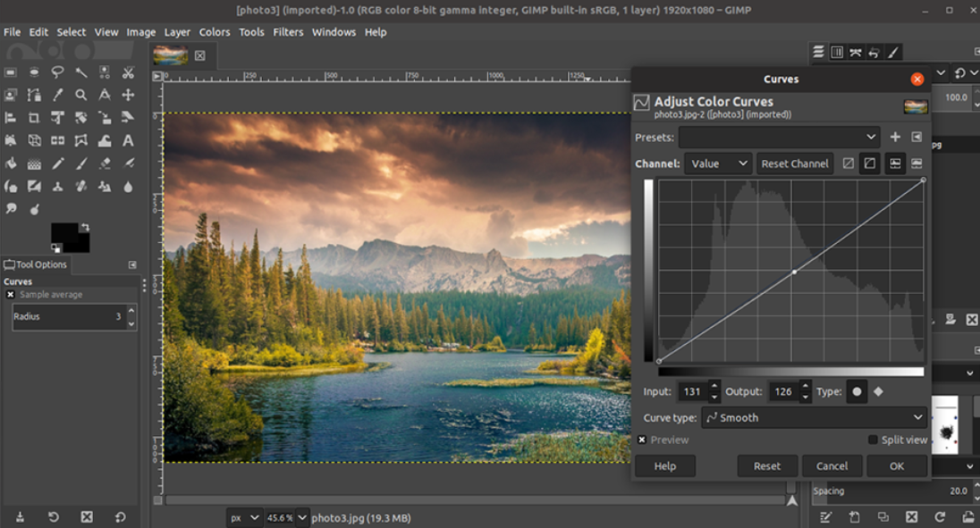
Task: Increase the Input value with its stepper
Action: [x=714, y=386]
